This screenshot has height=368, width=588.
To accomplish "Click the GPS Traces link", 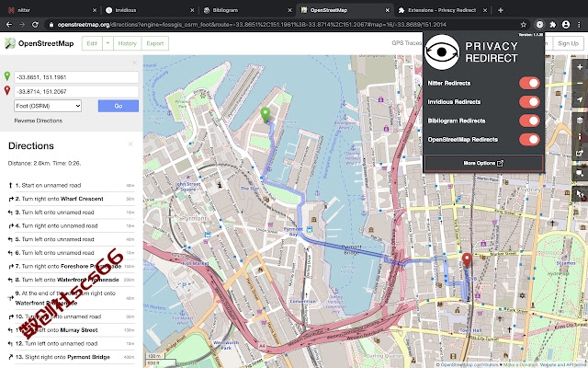I will pyautogui.click(x=406, y=43).
